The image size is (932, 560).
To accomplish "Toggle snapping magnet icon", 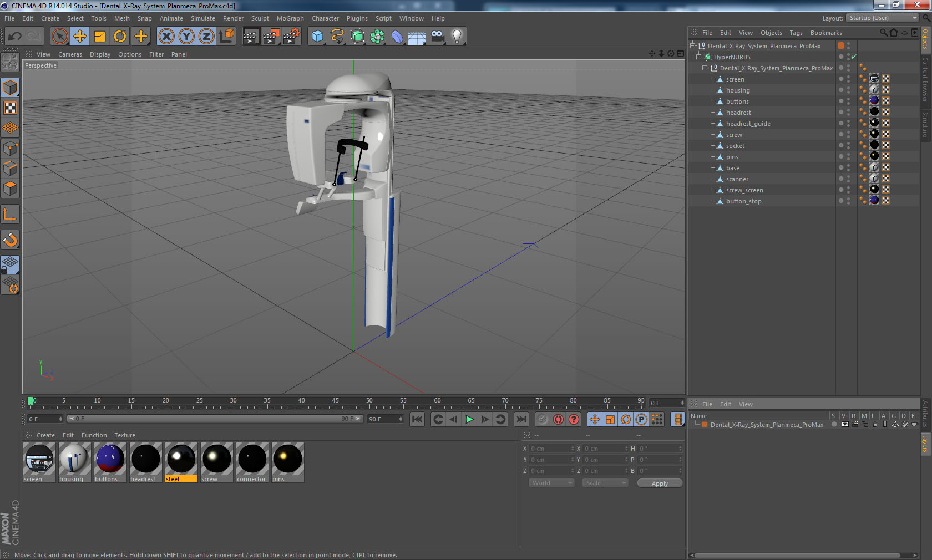I will pos(10,240).
